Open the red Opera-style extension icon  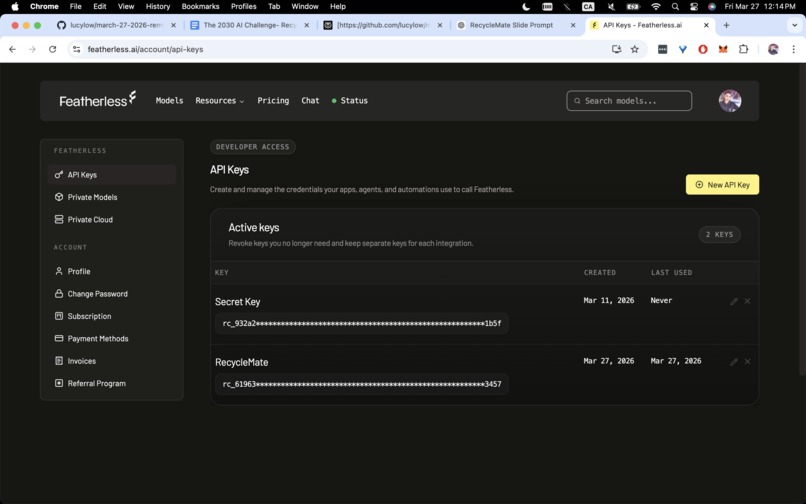[703, 49]
